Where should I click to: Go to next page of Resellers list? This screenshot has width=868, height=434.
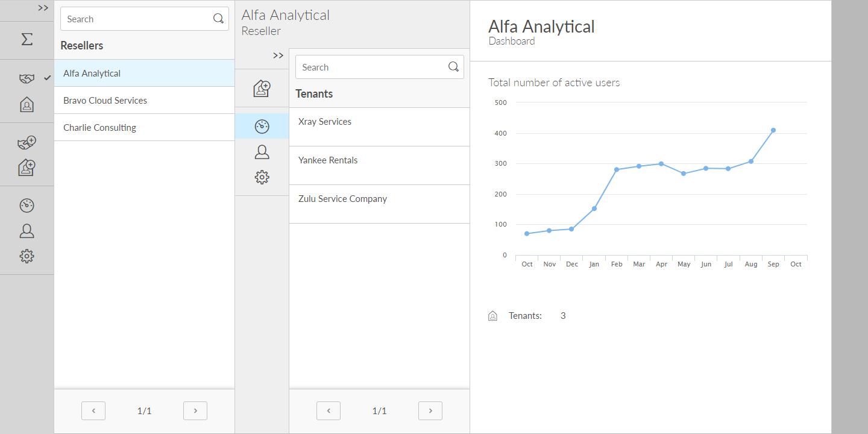[195, 411]
